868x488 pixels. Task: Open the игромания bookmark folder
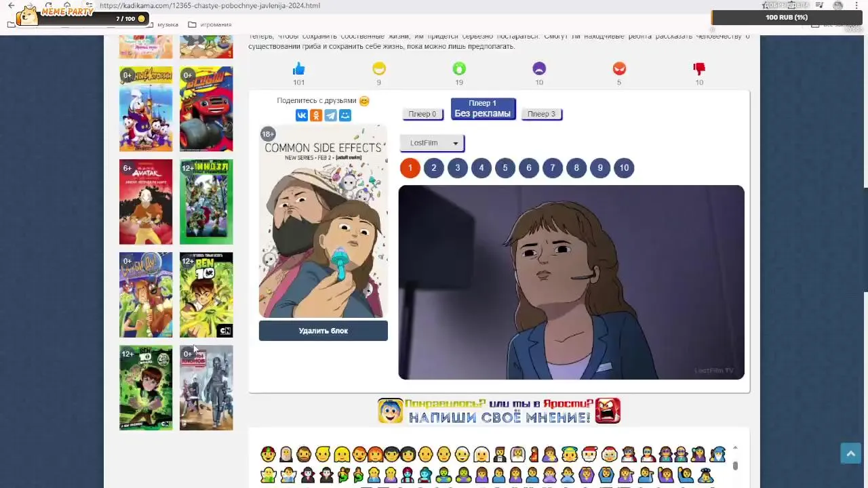210,24
